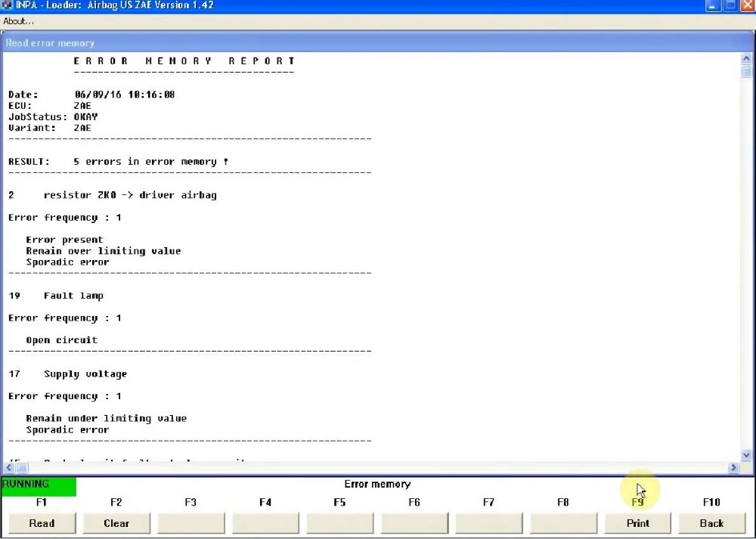This screenshot has height=539, width=756.
Task: Click the green RUNNING status indicator
Action: (39, 486)
